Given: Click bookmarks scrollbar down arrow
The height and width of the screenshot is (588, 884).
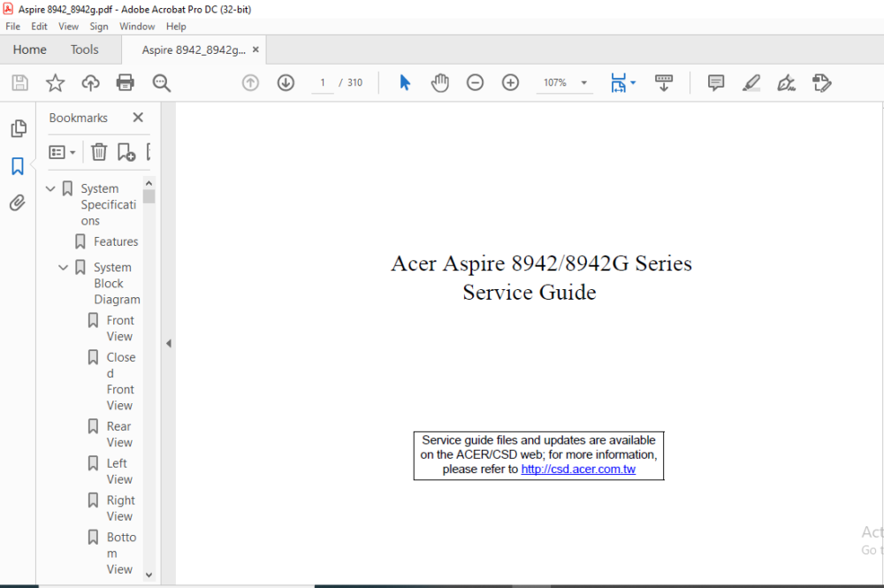Looking at the screenshot, I should 149,575.
